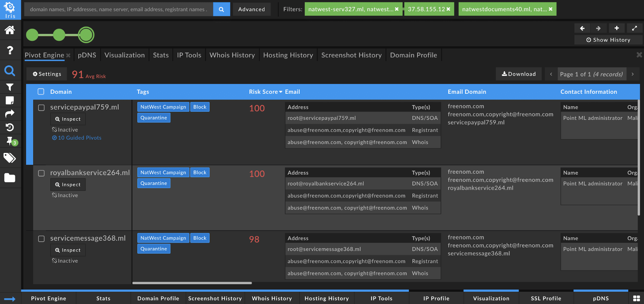Click root@servicepaypal759.ml email address
The height and width of the screenshot is (304, 644).
pyautogui.click(x=322, y=118)
